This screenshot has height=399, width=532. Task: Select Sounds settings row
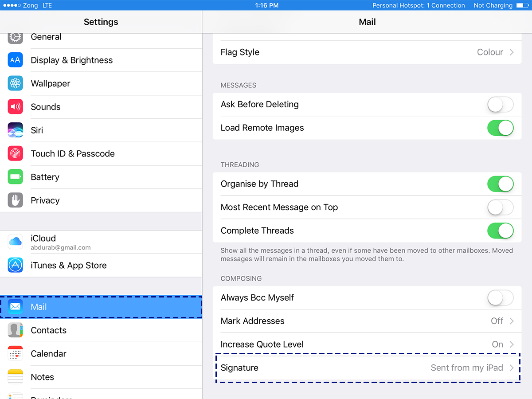click(x=101, y=107)
